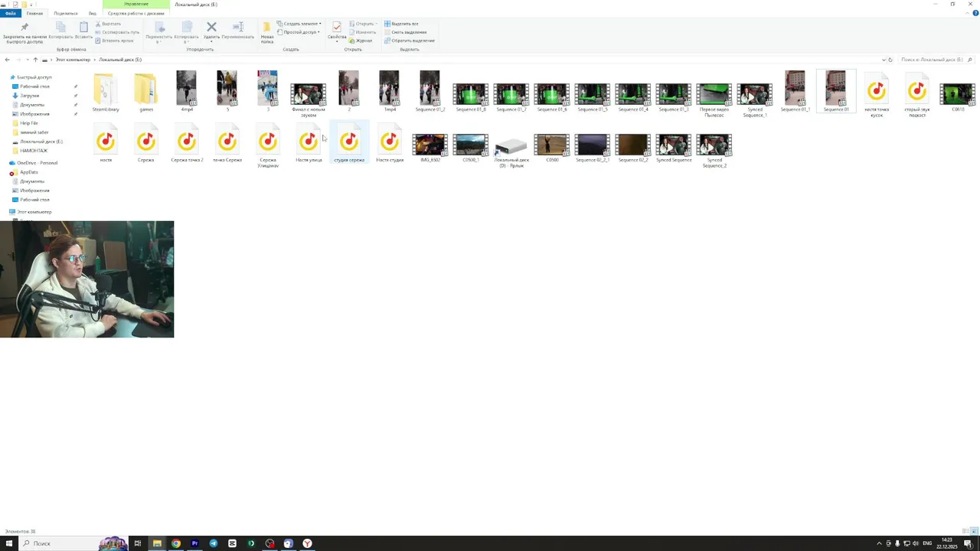Select the Synced Sequence_1 video
This screenshot has height=551, width=980.
754,99
